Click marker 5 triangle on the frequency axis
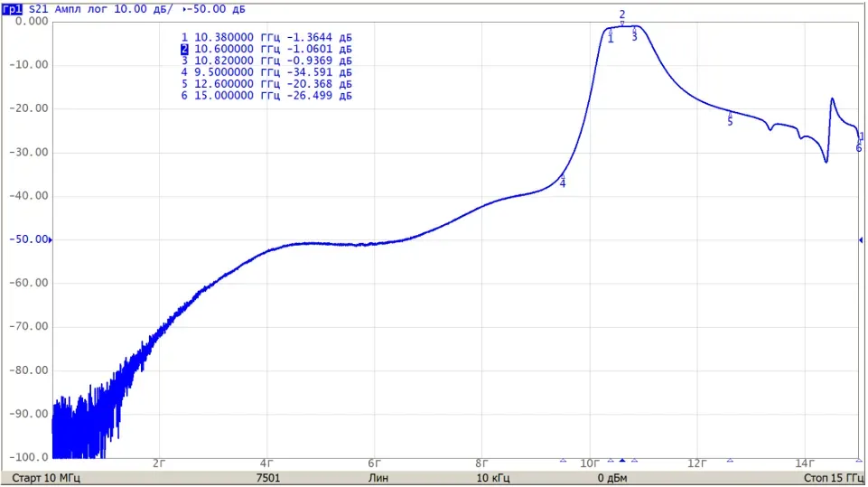The image size is (868, 487). (x=730, y=461)
